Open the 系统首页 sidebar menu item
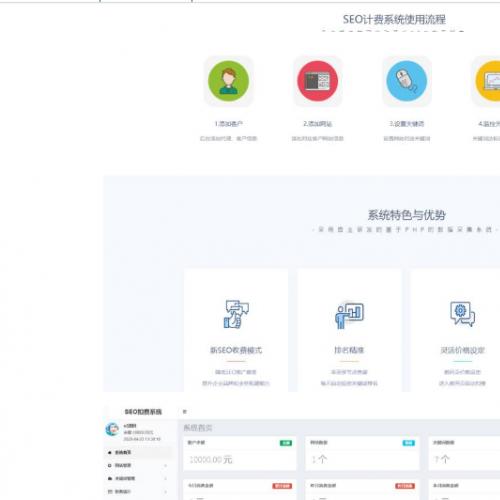Viewport: 500px width, 500px height. point(138,452)
